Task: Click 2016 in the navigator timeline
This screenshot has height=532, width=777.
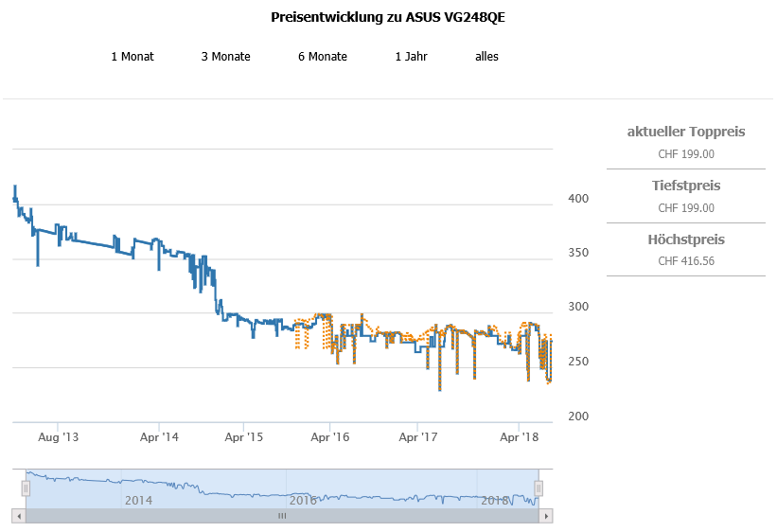Action: click(303, 500)
